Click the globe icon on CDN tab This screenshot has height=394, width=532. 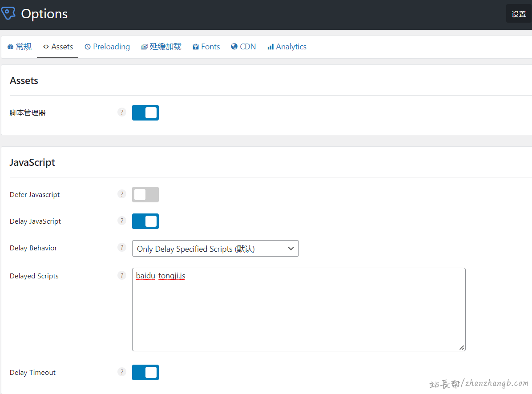pyautogui.click(x=234, y=47)
